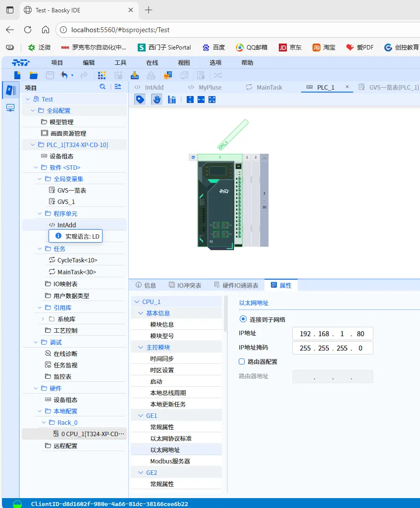The height and width of the screenshot is (508, 420).
Task: Open the 在线 menu
Action: tap(153, 62)
